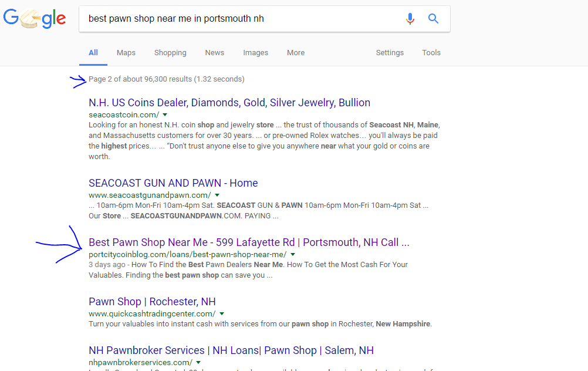Expand the More search categories menu
Screen dimensions: 588x371
coord(296,53)
